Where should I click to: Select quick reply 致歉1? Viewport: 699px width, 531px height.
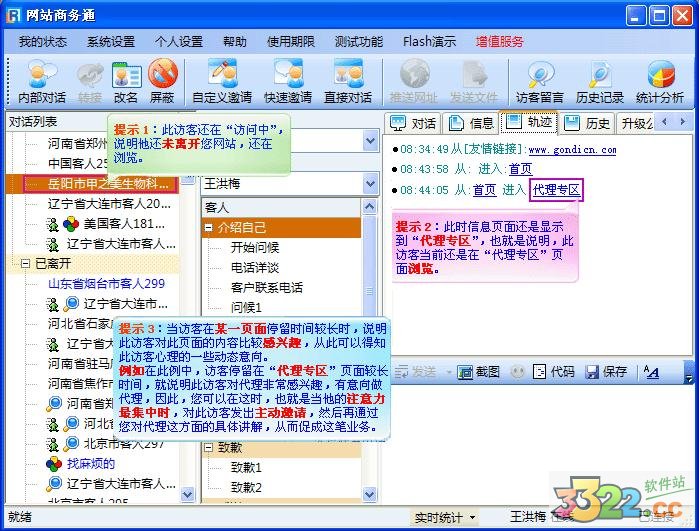246,467
